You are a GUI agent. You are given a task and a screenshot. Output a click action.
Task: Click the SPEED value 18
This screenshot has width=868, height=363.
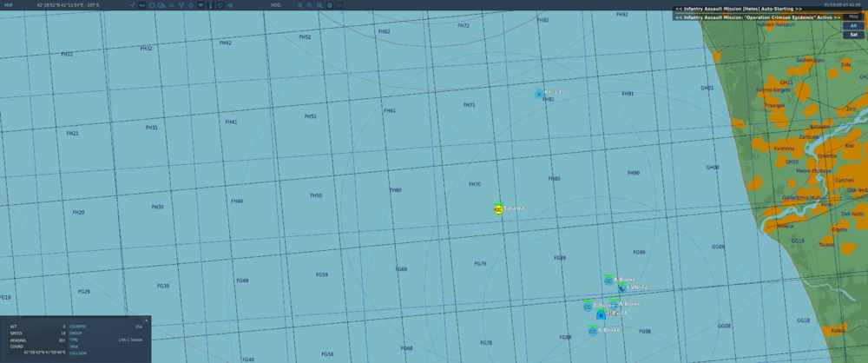coord(63,333)
